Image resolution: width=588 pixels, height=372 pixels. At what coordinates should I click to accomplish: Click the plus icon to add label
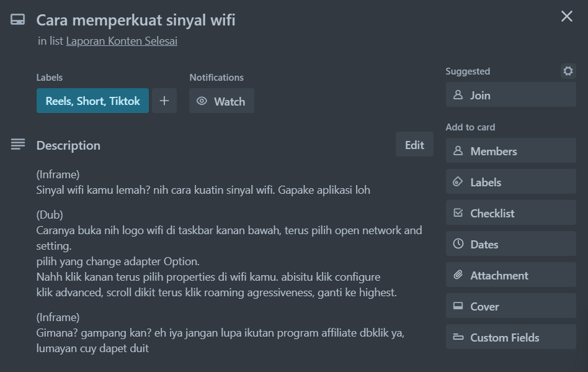click(164, 101)
